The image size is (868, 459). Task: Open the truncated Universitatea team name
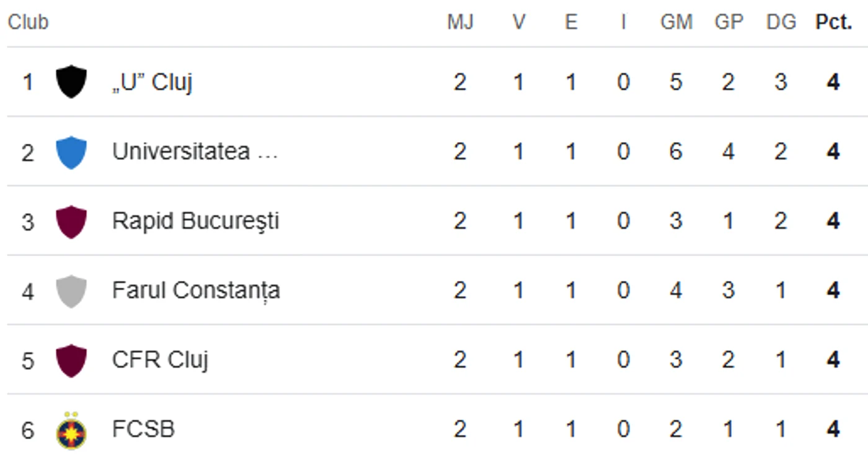tap(195, 152)
